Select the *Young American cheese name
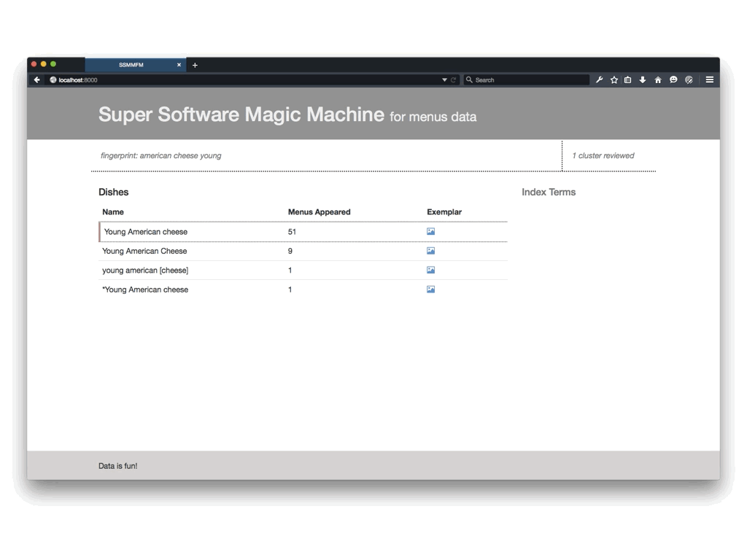Viewport: 747px width, 560px height. point(145,289)
